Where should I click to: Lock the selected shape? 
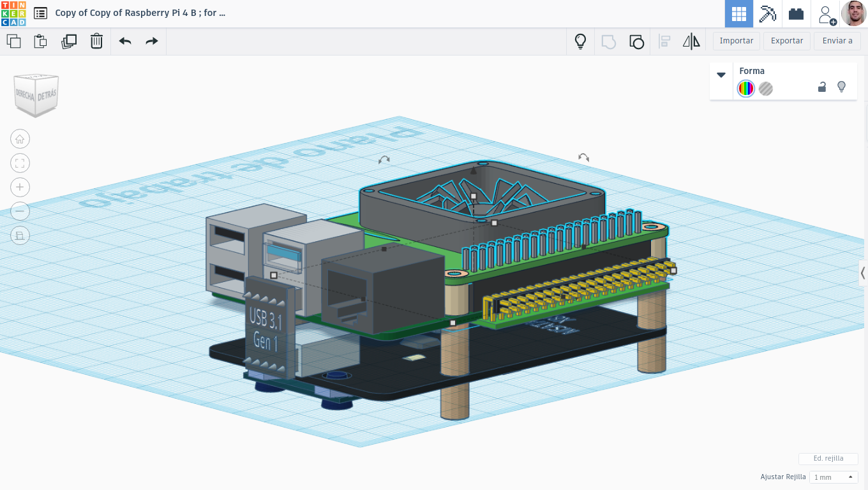pyautogui.click(x=822, y=87)
